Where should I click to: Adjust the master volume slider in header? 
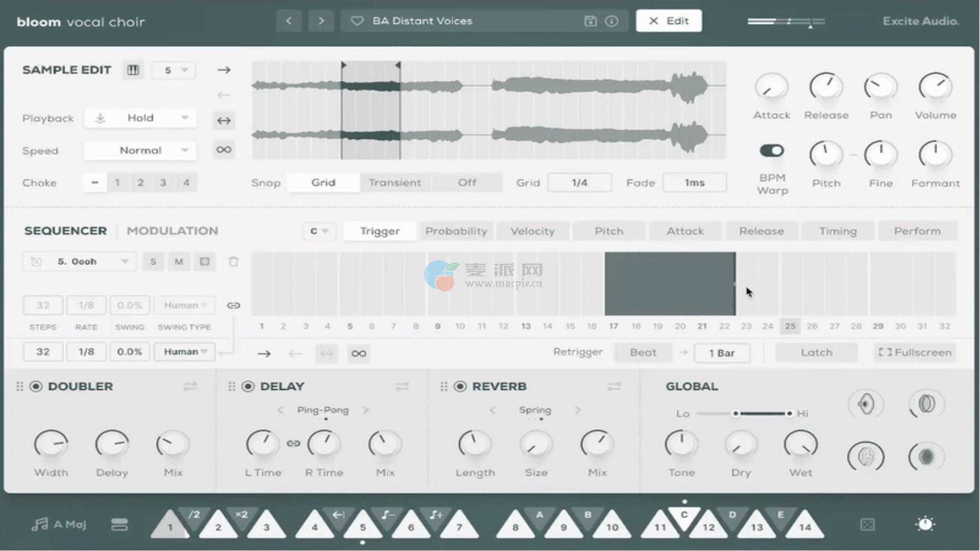tap(786, 22)
